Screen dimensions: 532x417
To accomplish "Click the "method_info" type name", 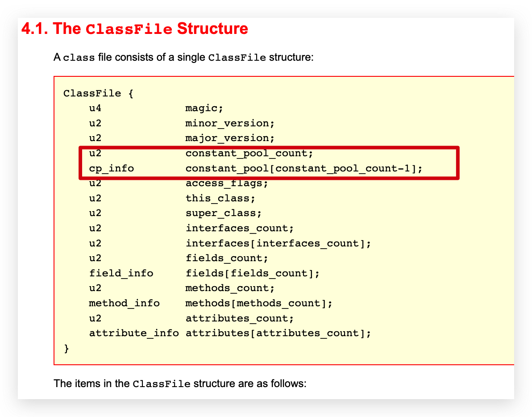I will [124, 303].
